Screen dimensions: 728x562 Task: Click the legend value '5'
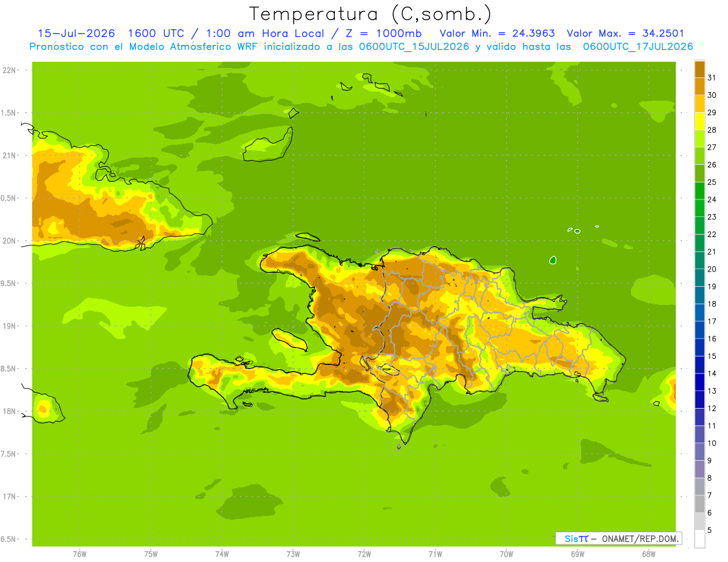710,530
